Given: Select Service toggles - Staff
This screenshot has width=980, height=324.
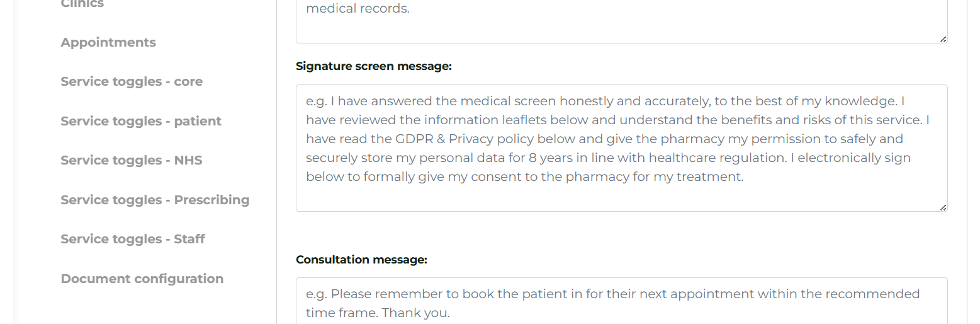Looking at the screenshot, I should [133, 239].
